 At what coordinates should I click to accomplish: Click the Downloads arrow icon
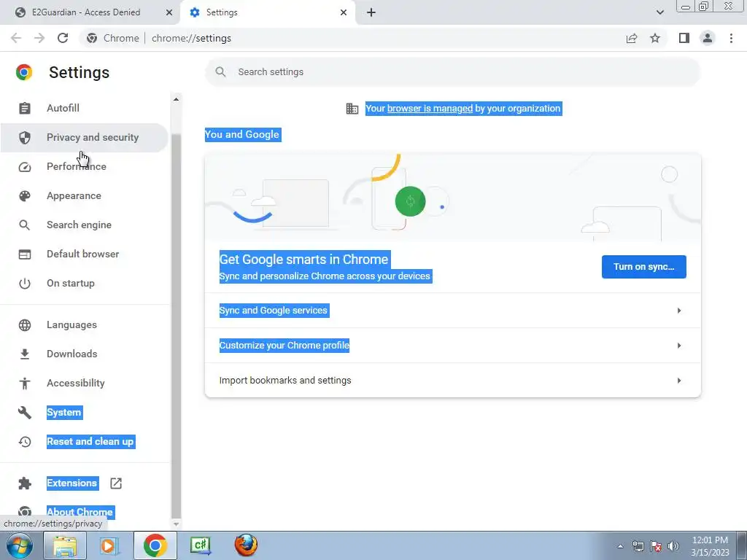pyautogui.click(x=24, y=354)
